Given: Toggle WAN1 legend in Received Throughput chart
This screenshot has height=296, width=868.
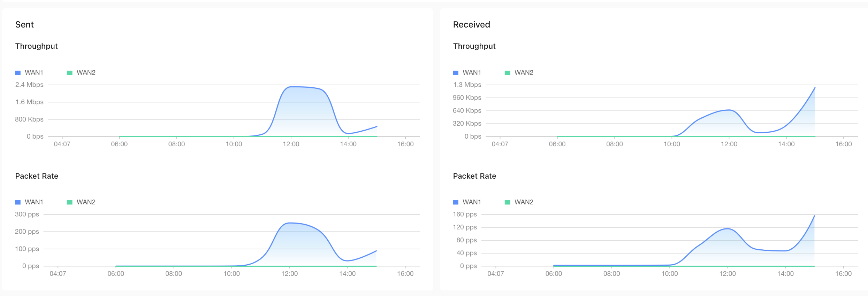Looking at the screenshot, I should pos(467,72).
